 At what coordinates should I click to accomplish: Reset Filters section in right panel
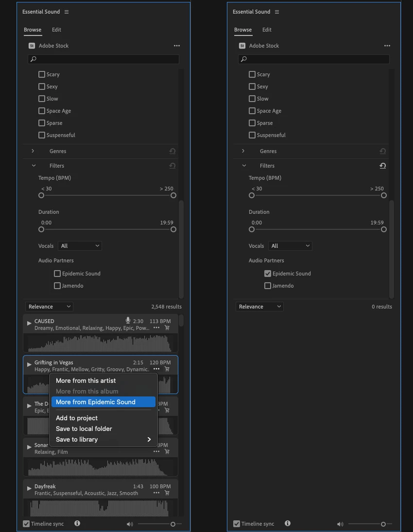point(383,166)
